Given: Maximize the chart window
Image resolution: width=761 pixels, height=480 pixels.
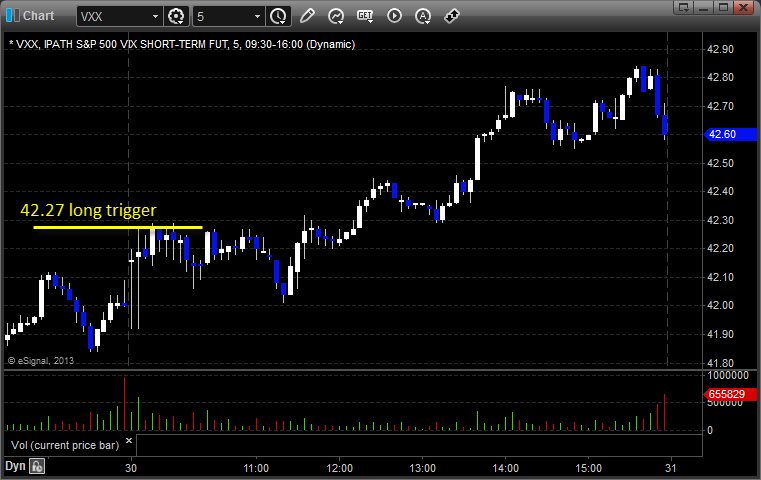Looking at the screenshot, I should click(724, 7).
